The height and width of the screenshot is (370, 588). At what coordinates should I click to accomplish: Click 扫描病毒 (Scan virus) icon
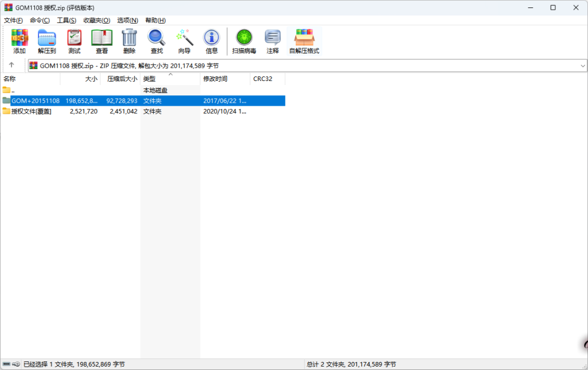(x=244, y=41)
